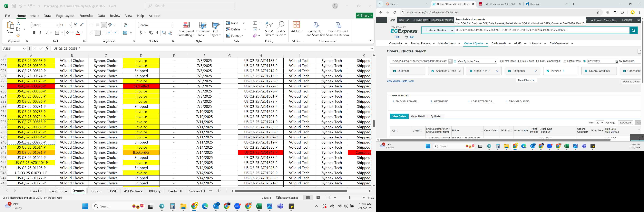Open the font size 11 dropdown
The width and height of the screenshot is (644, 212).
point(70,25)
